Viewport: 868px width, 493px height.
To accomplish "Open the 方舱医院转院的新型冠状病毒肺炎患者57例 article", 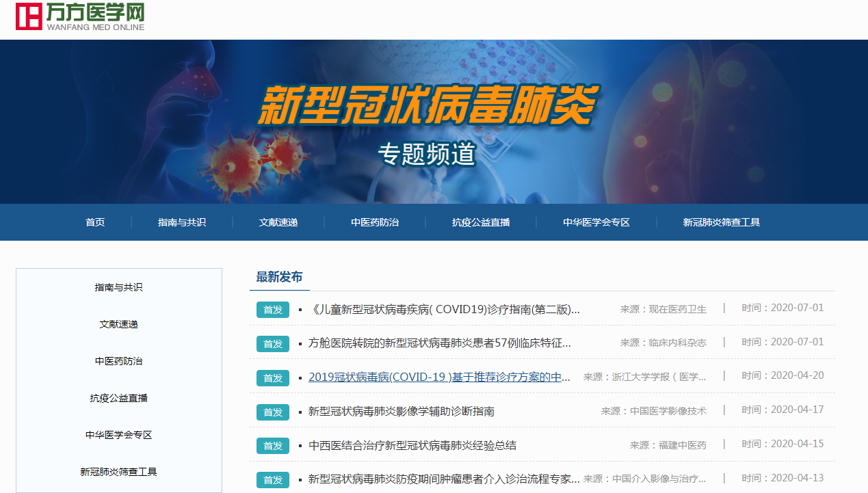I will [x=440, y=343].
